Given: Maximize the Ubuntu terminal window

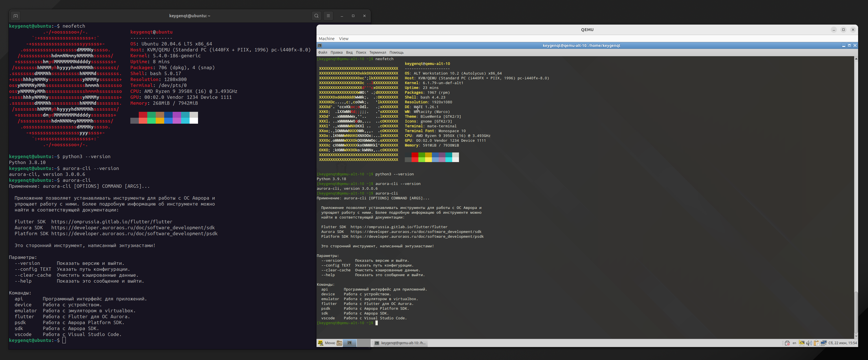Looking at the screenshot, I should click(x=353, y=16).
